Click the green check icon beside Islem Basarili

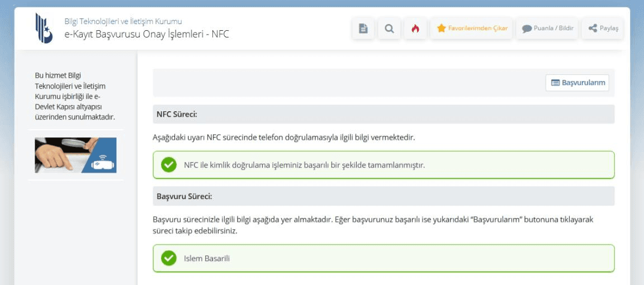click(168, 258)
